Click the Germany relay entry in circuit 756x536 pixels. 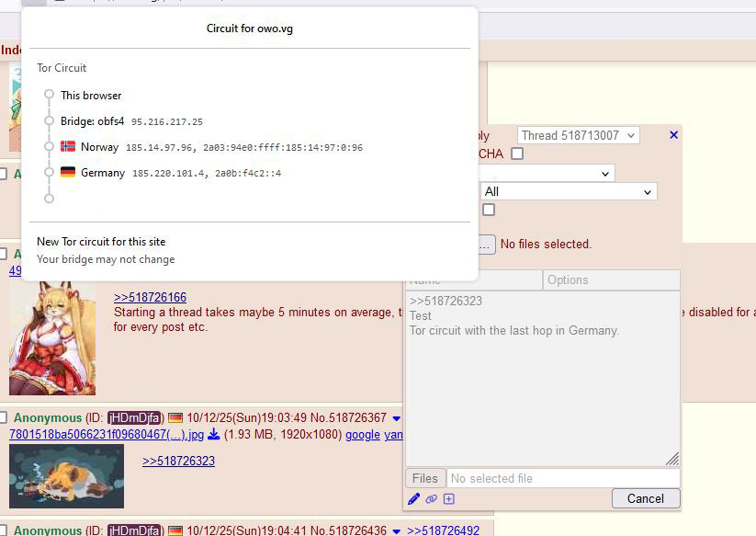171,172
